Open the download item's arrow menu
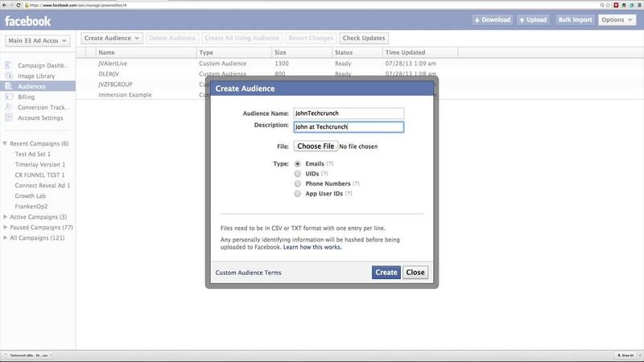This screenshot has width=644, height=362. pyautogui.click(x=51, y=355)
